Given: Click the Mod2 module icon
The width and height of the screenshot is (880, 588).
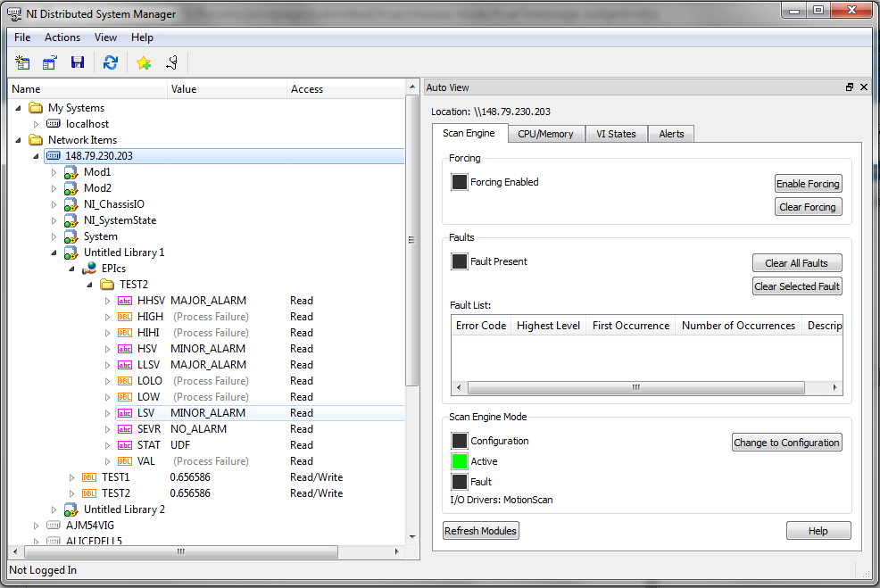Looking at the screenshot, I should click(x=71, y=188).
